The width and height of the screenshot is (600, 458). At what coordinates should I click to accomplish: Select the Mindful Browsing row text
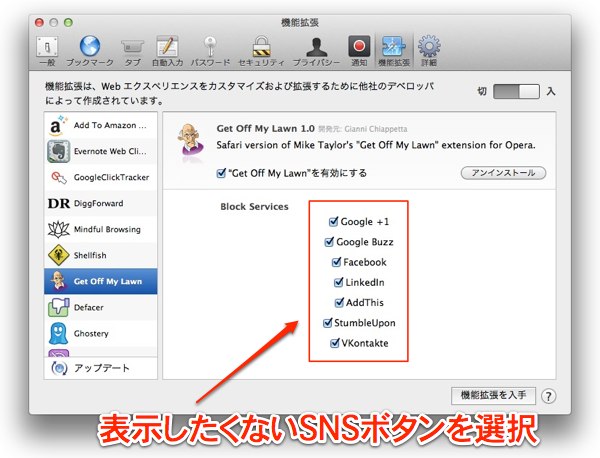coord(107,229)
